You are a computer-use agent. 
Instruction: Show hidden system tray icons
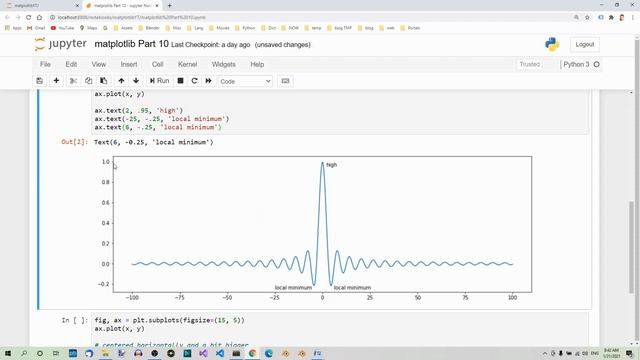[x=544, y=353]
